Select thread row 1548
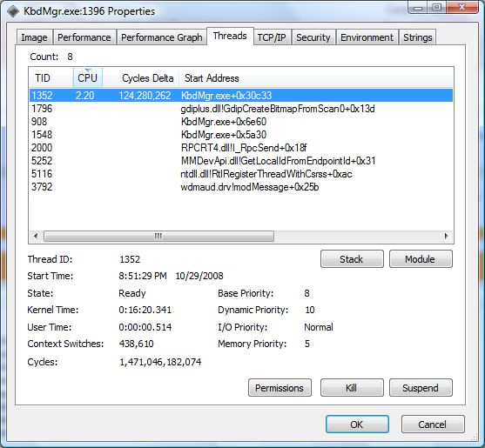The width and height of the screenshot is (485, 448). coord(241,135)
